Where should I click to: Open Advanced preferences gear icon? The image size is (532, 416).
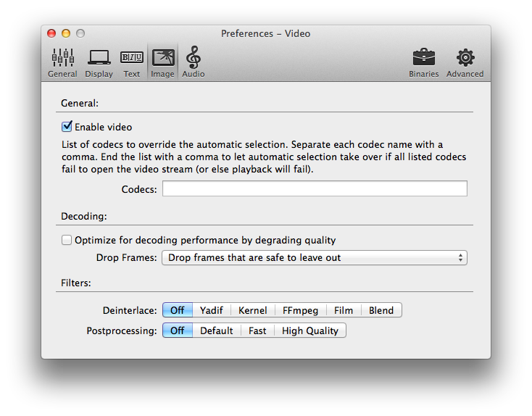coord(465,62)
